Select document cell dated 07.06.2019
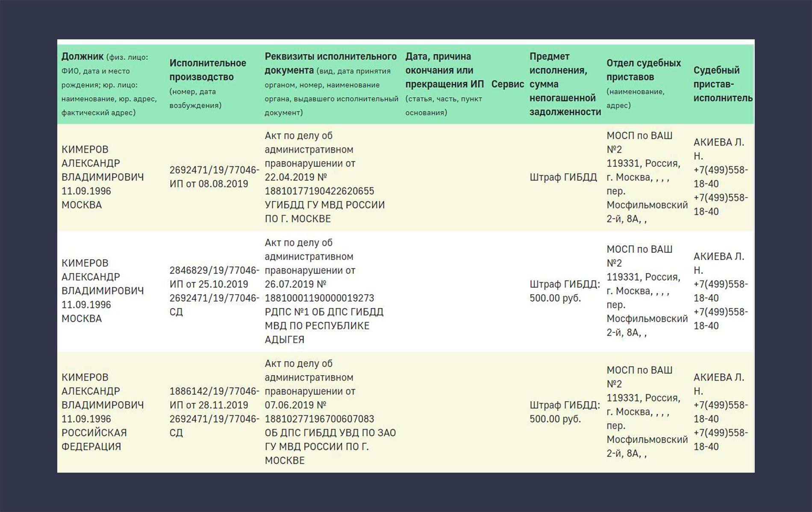The height and width of the screenshot is (512, 812). 330,412
